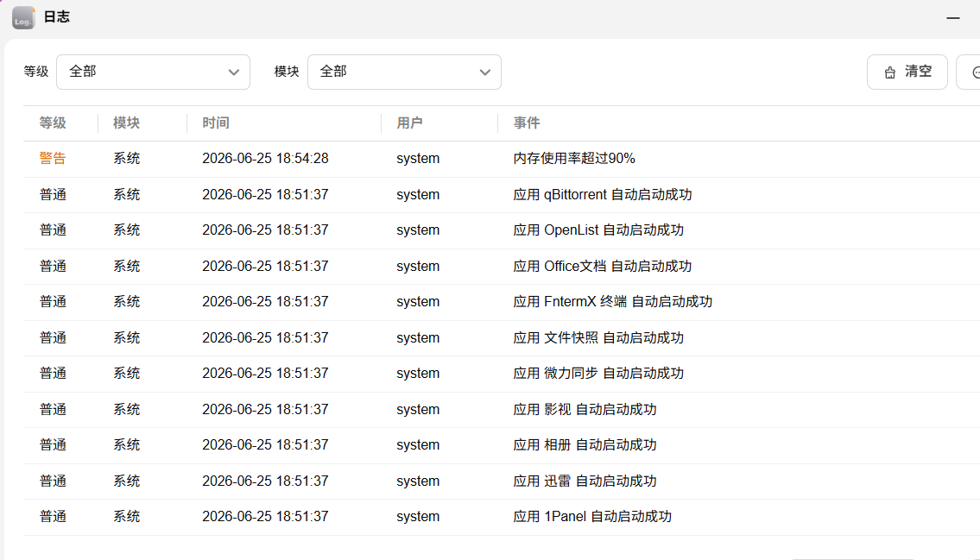Open the 模块 dropdown showing 全部
Viewport: 980px width, 560px height.
[404, 72]
